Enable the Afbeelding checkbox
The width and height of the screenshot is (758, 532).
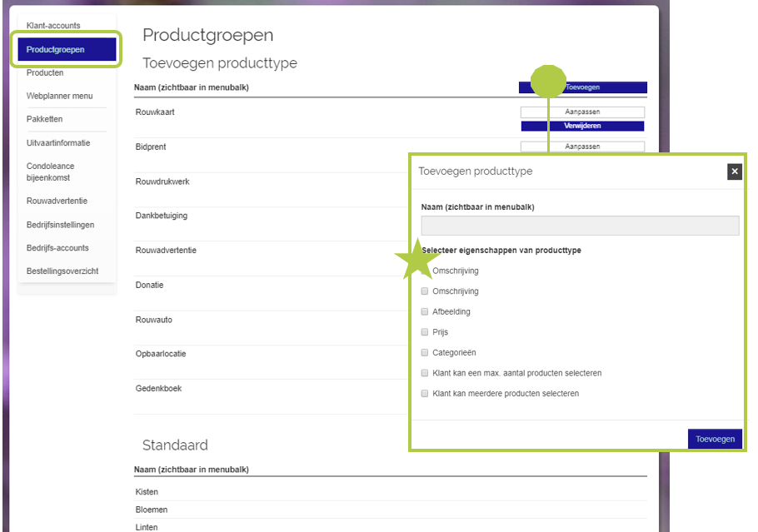click(425, 312)
